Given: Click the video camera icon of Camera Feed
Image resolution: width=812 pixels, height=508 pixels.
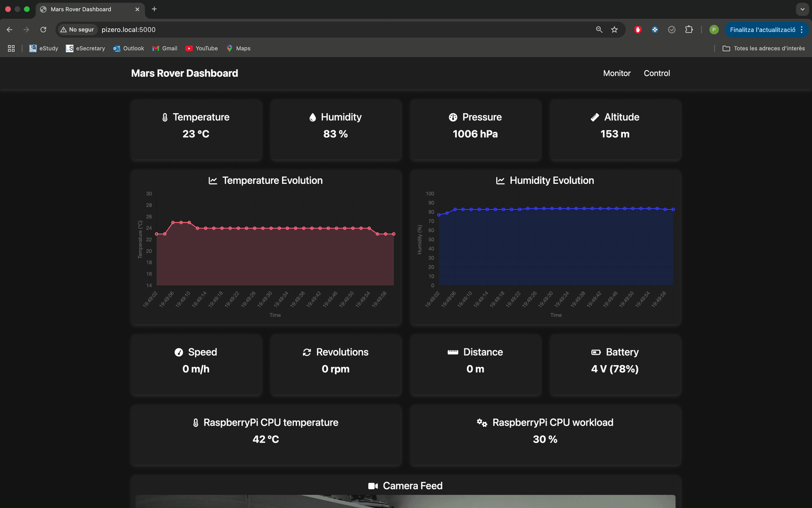Looking at the screenshot, I should click(373, 486).
